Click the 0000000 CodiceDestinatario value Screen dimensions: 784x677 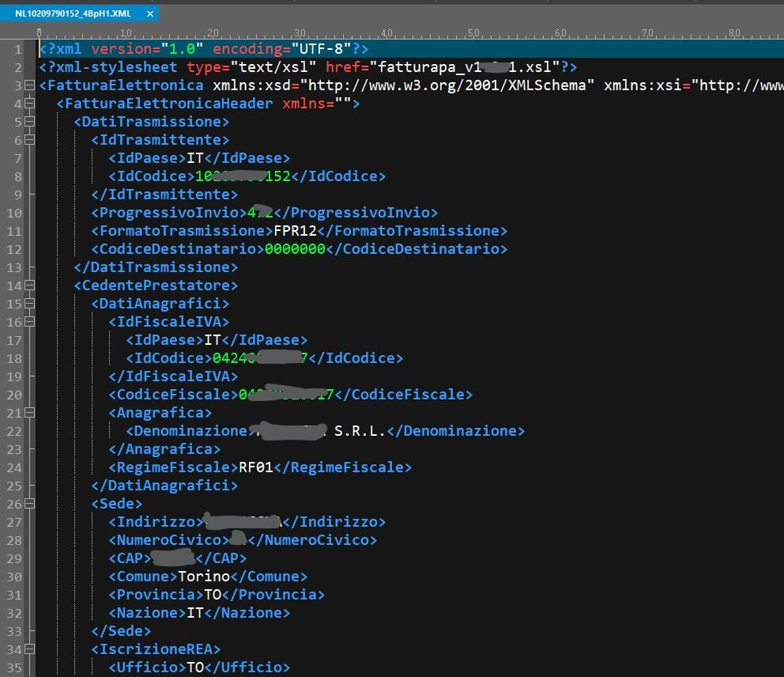click(295, 249)
